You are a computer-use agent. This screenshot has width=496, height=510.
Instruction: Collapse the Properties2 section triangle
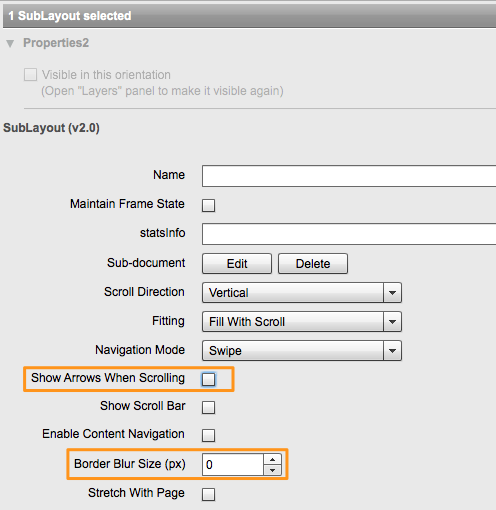click(x=10, y=43)
